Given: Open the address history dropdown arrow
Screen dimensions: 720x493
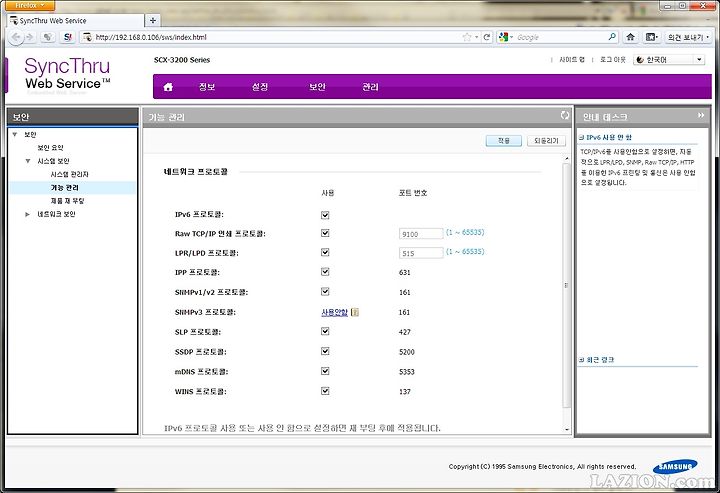Looking at the screenshot, I should click(477, 37).
